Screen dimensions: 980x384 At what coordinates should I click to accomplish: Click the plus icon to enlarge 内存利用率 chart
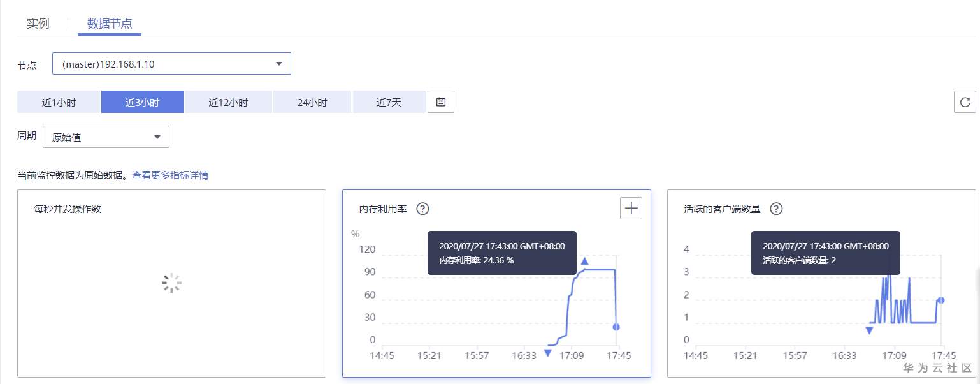(x=631, y=208)
